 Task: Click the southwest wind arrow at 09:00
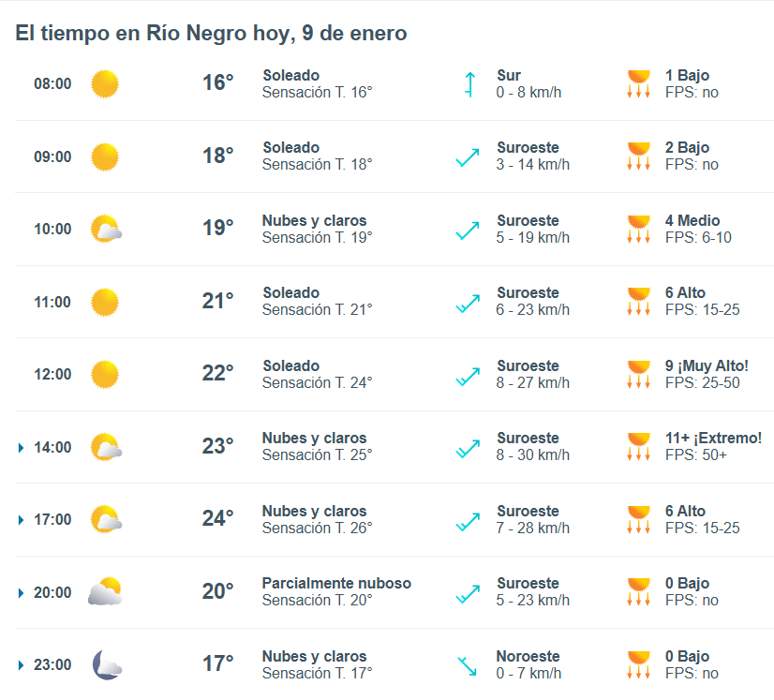[468, 157]
